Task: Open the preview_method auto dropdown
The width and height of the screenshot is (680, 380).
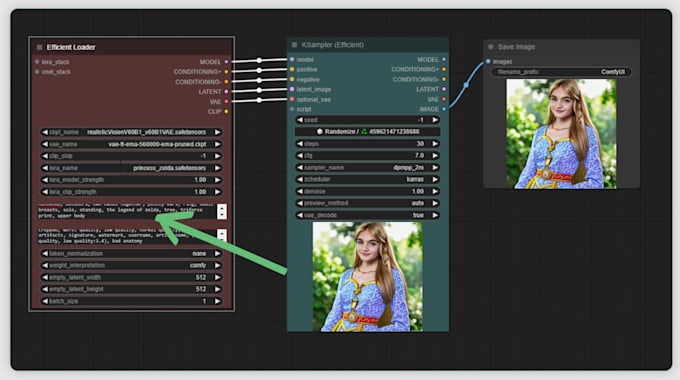Action: pos(367,203)
